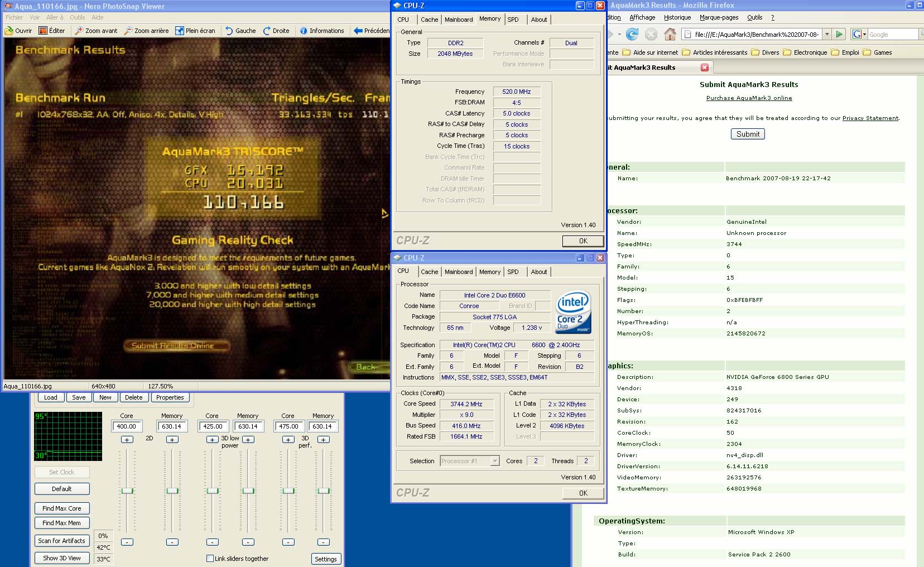Close the AquaMark3 Results Firefox tab
The width and height of the screenshot is (924, 567).
tap(705, 68)
